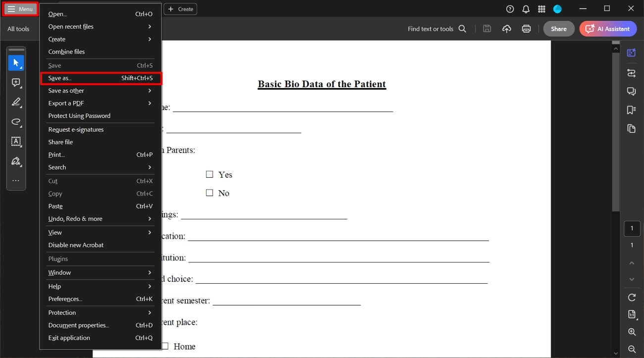Go to next page down chevron

(632, 279)
